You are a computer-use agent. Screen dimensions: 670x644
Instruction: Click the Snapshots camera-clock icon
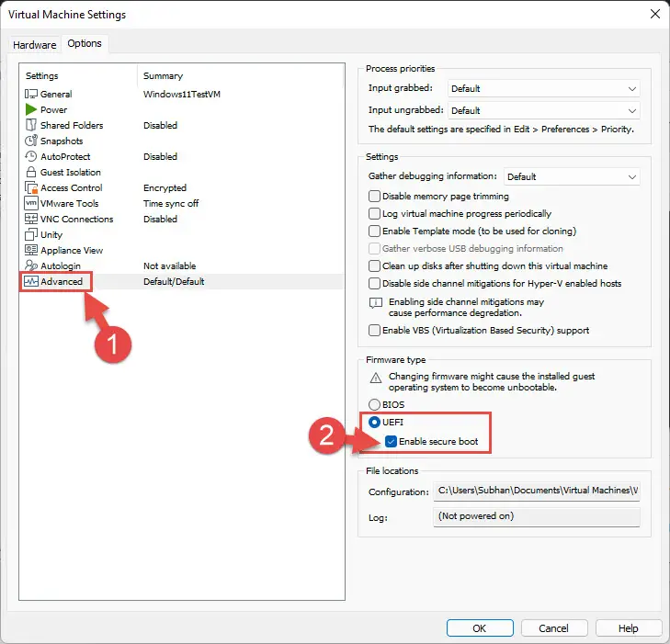pyautogui.click(x=30, y=141)
